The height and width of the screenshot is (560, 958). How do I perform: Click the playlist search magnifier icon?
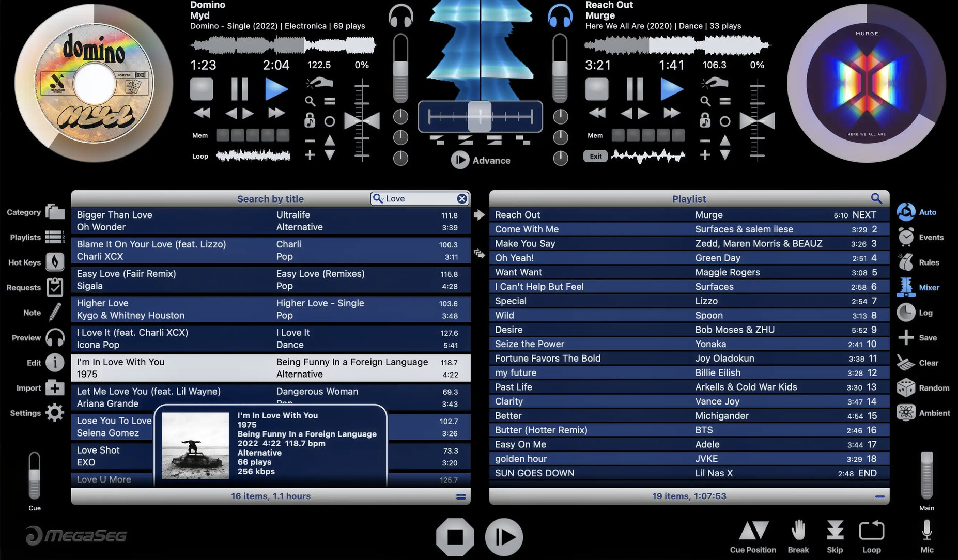(x=876, y=198)
